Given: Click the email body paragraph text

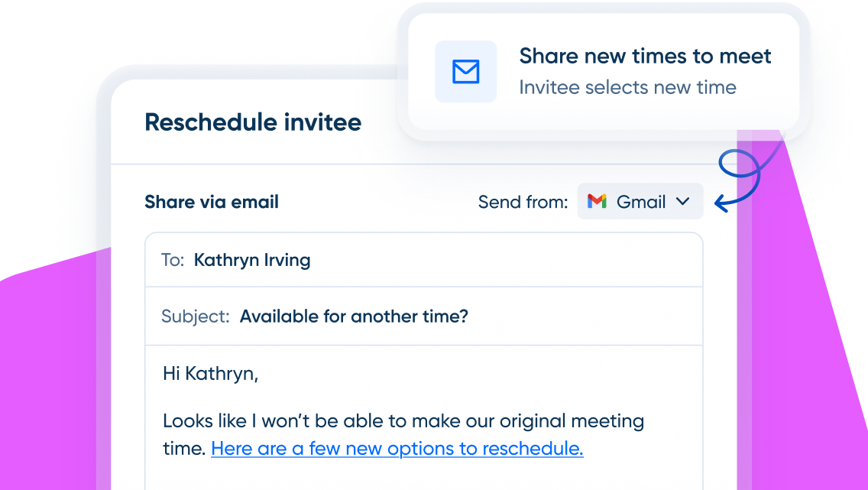Looking at the screenshot, I should click(403, 435).
